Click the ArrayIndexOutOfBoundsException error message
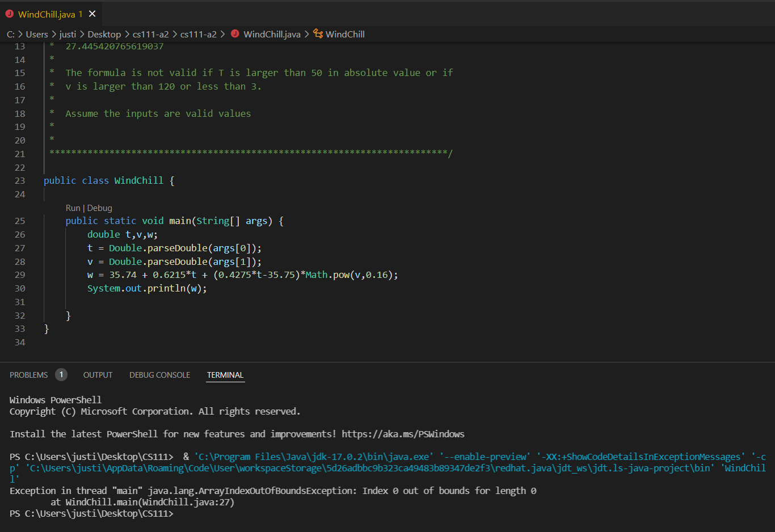The width and height of the screenshot is (775, 532). [x=273, y=491]
